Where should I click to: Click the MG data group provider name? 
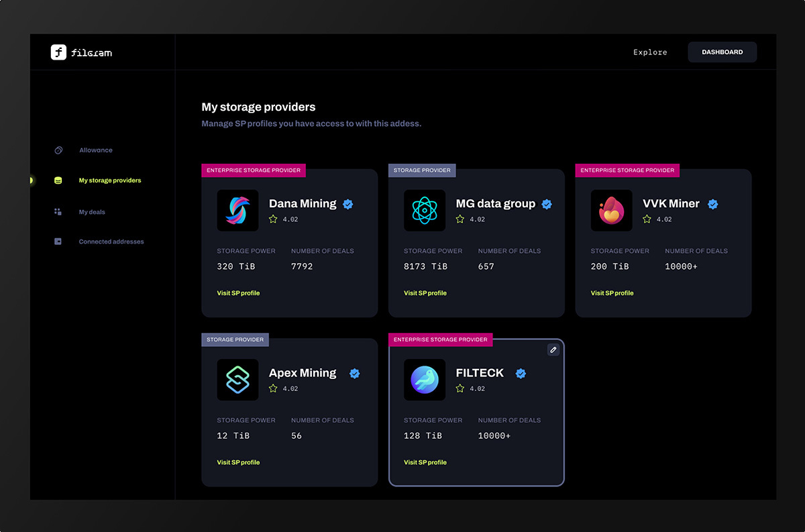[x=496, y=204]
